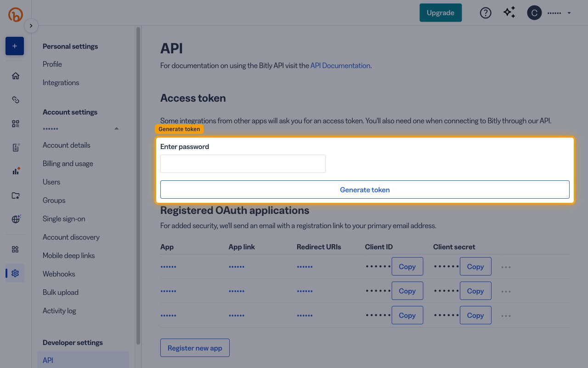The width and height of the screenshot is (588, 368).
Task: Click the Settings gear icon in the sidebar
Action: pyautogui.click(x=15, y=273)
